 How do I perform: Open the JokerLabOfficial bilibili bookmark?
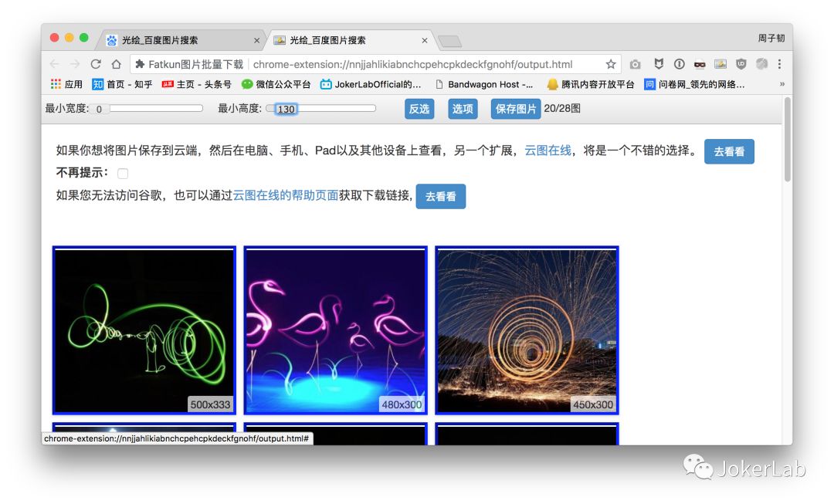point(370,84)
